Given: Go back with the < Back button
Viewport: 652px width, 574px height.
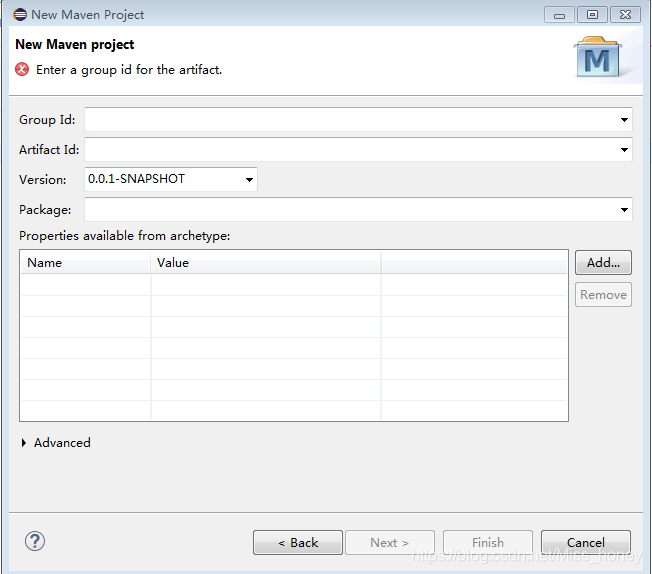Looking at the screenshot, I should click(x=298, y=542).
